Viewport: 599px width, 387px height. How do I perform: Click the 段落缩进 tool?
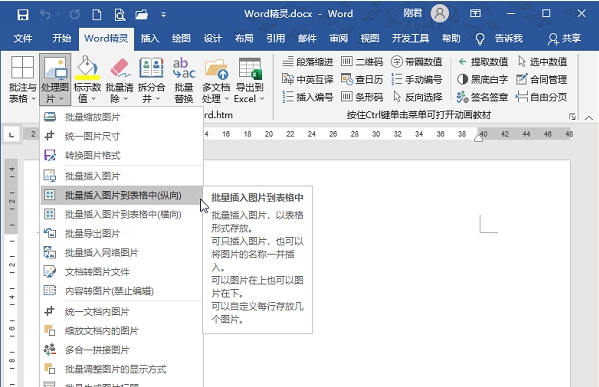pyautogui.click(x=308, y=62)
